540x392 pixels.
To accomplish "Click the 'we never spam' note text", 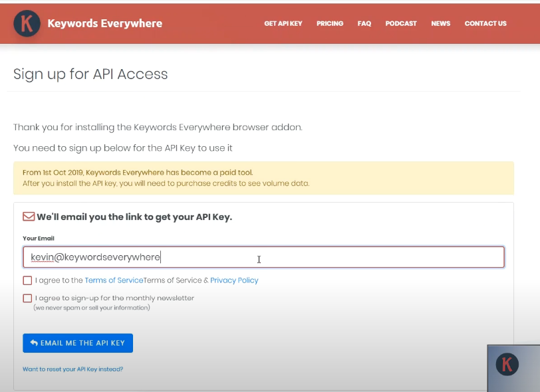I will coord(92,308).
